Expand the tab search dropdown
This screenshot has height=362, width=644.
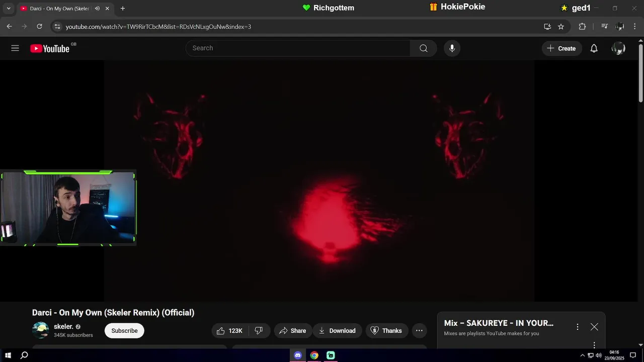9,9
